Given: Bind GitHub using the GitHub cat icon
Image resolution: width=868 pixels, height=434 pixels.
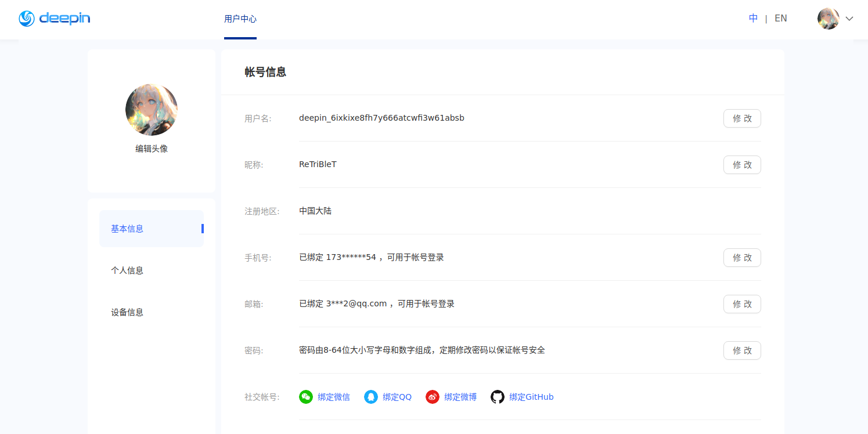Looking at the screenshot, I should click(498, 397).
